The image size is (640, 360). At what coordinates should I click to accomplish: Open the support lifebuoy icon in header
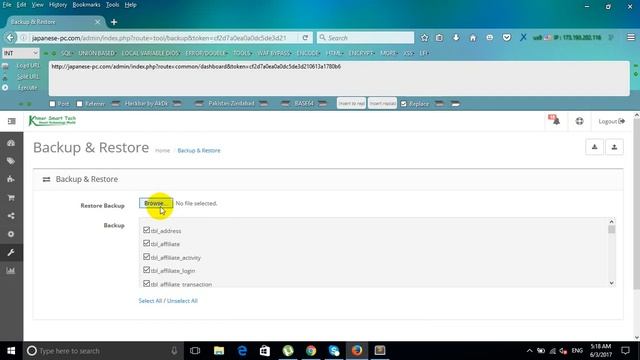coord(580,121)
